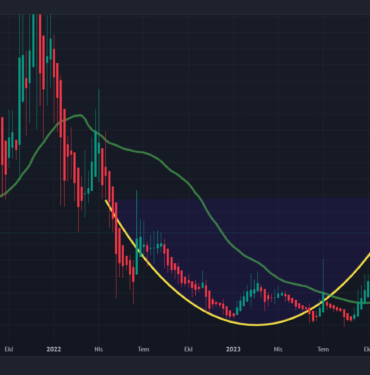Click the Eki label just before 2023
This screenshot has width=370, height=375.
[x=188, y=349]
